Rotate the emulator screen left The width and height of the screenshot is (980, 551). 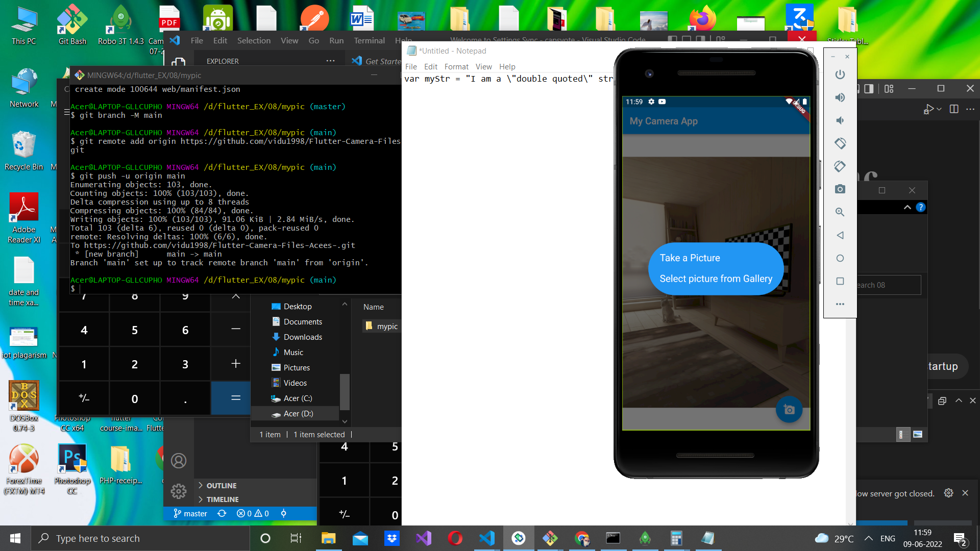[840, 143]
